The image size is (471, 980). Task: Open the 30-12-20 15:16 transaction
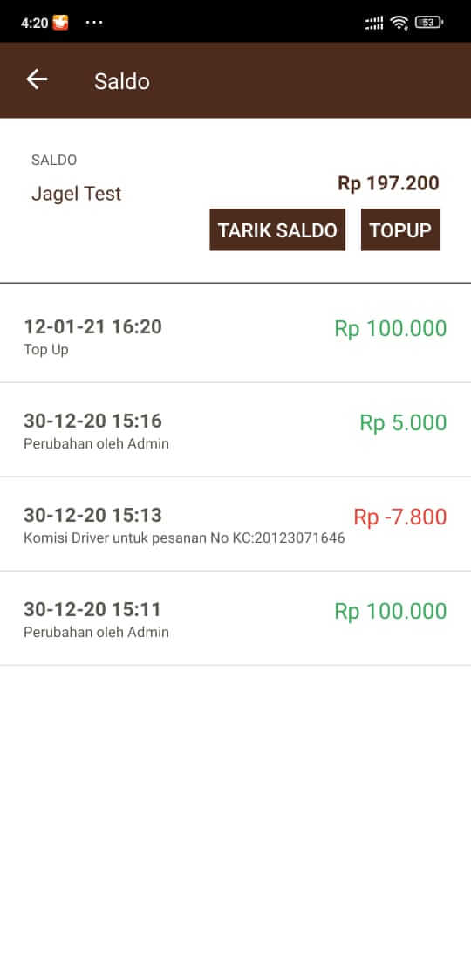[x=235, y=430]
